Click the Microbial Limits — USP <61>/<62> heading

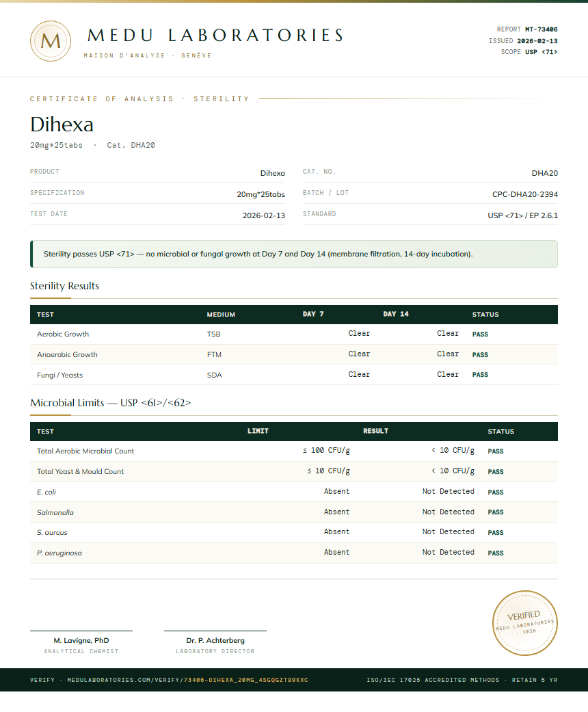pyautogui.click(x=110, y=403)
